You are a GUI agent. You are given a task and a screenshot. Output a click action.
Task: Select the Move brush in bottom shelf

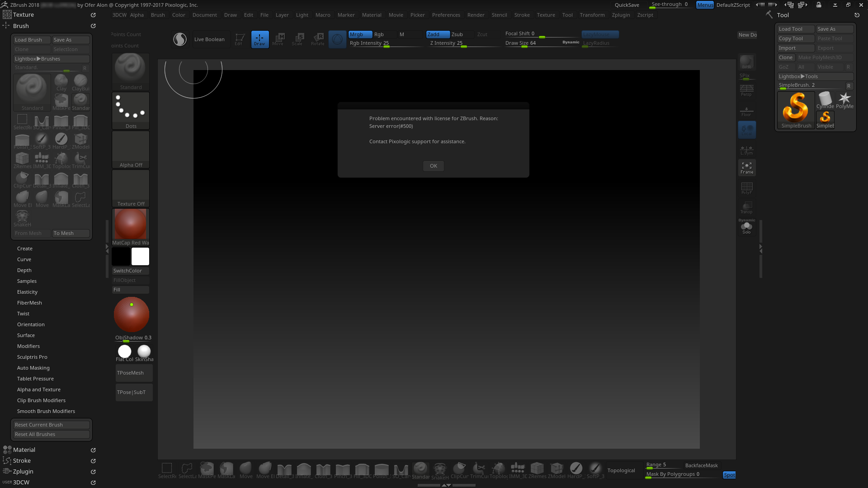(x=246, y=470)
